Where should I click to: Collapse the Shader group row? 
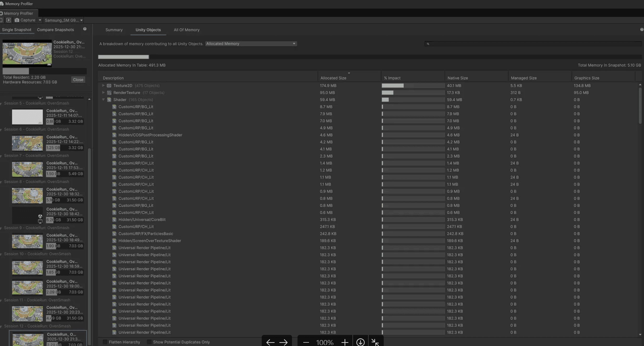(x=103, y=99)
